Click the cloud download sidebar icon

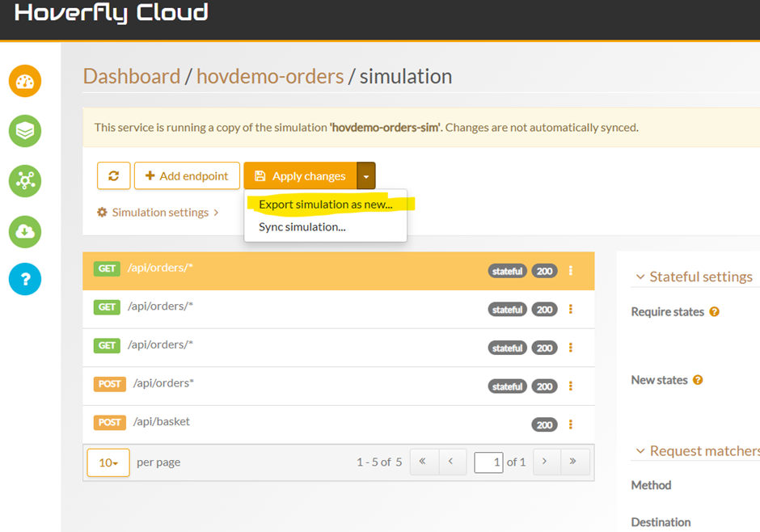(25, 231)
